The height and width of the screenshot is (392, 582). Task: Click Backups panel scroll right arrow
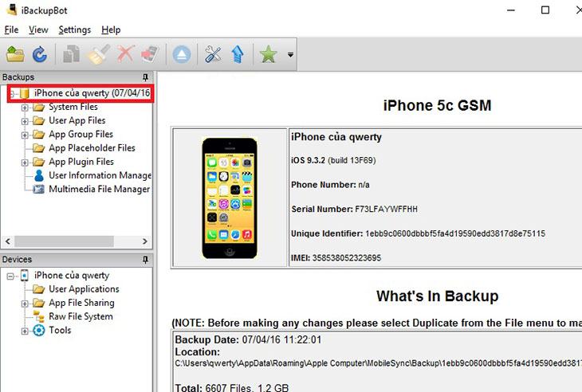tap(145, 241)
